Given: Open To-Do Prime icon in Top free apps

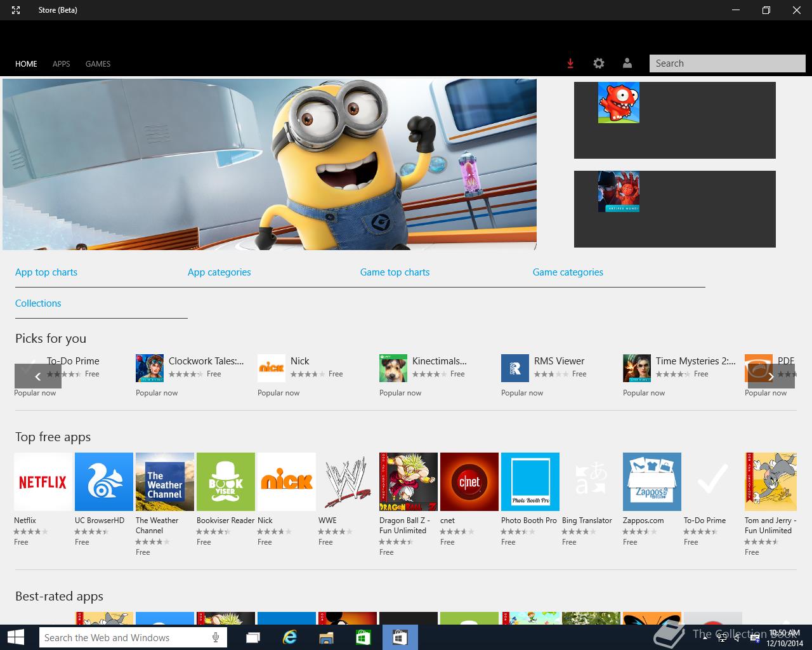Looking at the screenshot, I should pos(713,482).
